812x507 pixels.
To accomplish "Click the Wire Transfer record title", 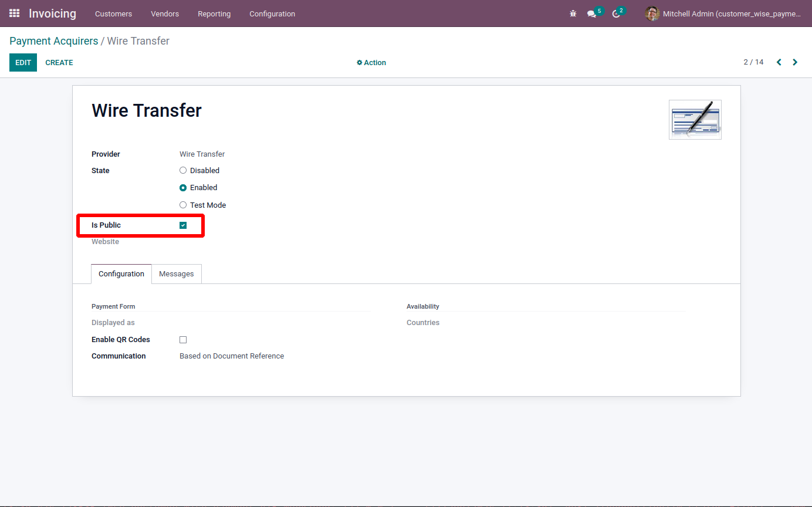I will (147, 110).
